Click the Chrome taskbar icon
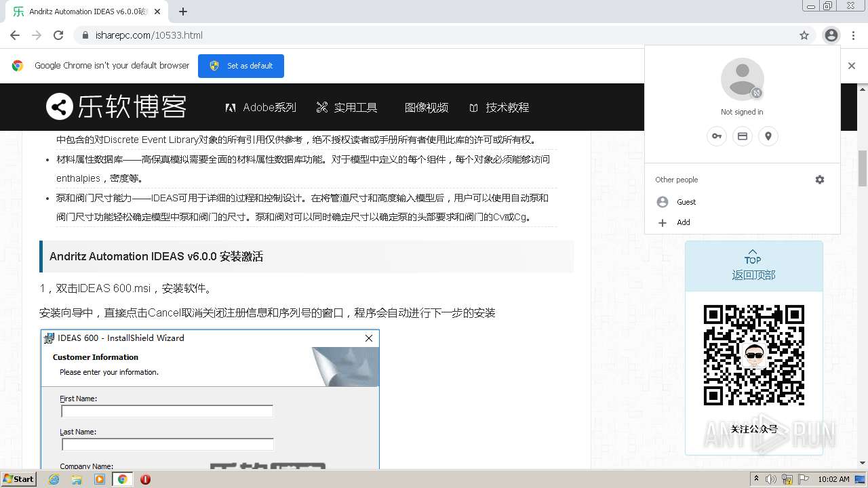This screenshot has height=488, width=868. point(122,479)
